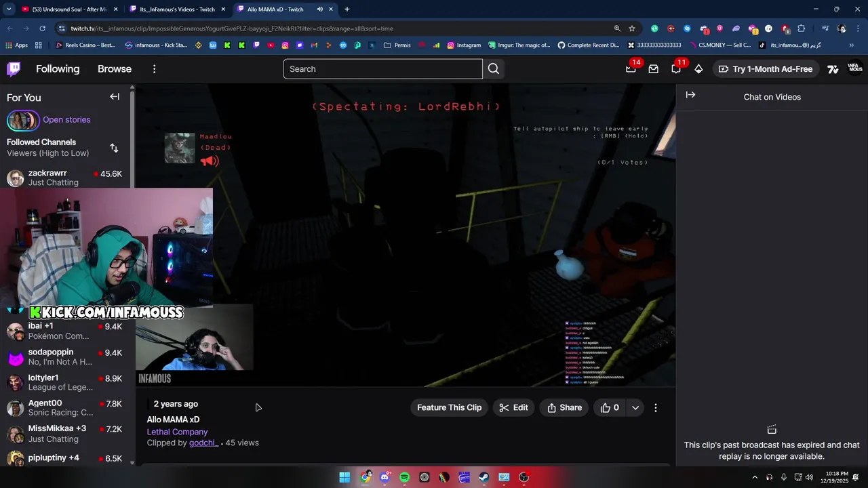Click Try 1-Month Ad-Free button

coord(766,69)
